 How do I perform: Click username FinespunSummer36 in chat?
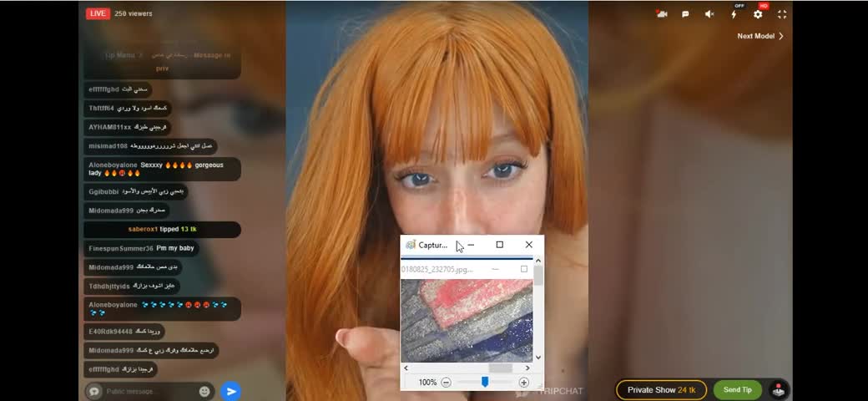point(121,248)
